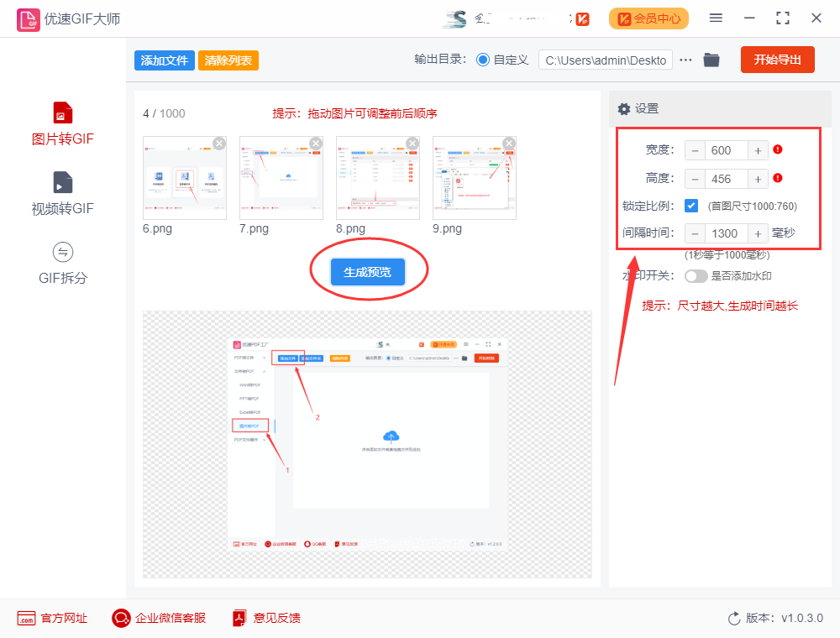The height and width of the screenshot is (638, 840).
Task: Open the 意见反馈 feedback link
Action: 266,618
